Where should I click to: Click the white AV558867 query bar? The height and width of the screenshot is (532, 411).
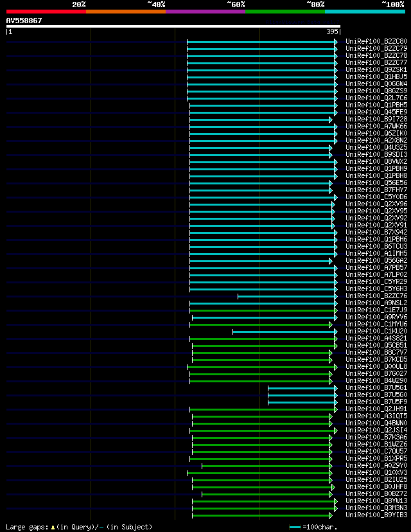(x=173, y=26)
